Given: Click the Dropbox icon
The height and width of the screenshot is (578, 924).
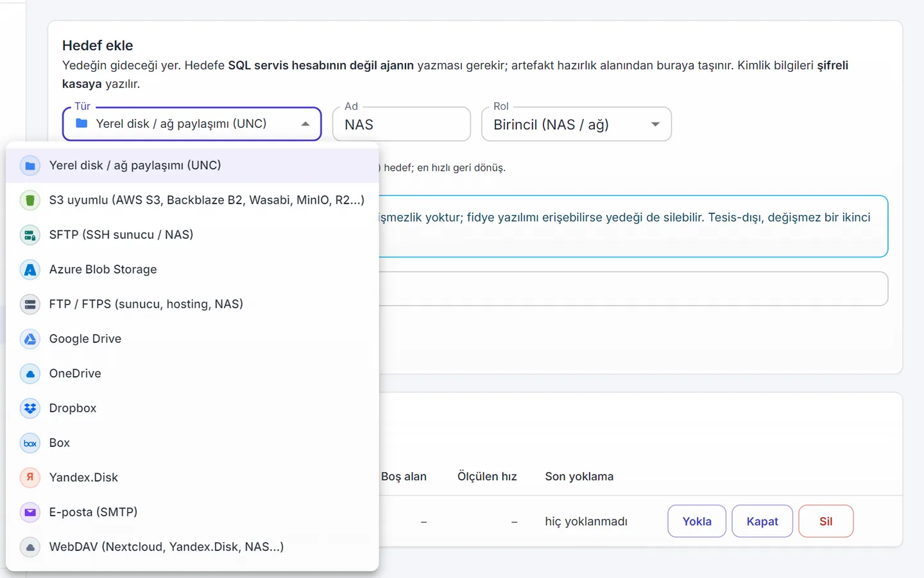Looking at the screenshot, I should pyautogui.click(x=30, y=408).
